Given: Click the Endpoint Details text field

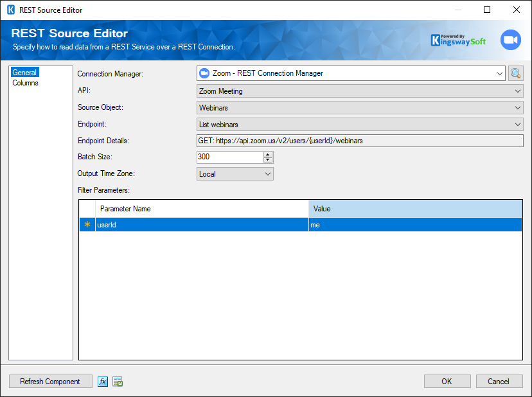Looking at the screenshot, I should click(360, 141).
